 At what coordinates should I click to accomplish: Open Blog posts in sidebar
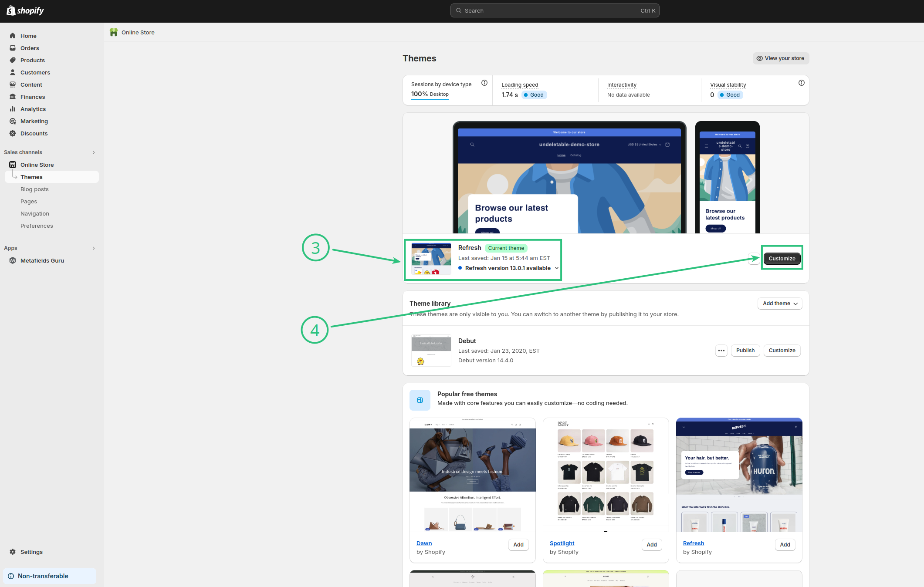tap(34, 189)
